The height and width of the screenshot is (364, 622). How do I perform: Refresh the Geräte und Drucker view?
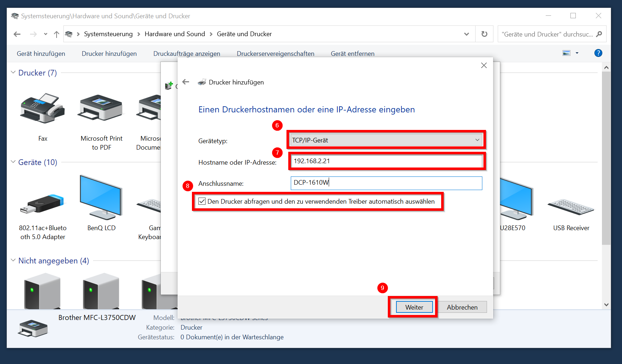(484, 34)
